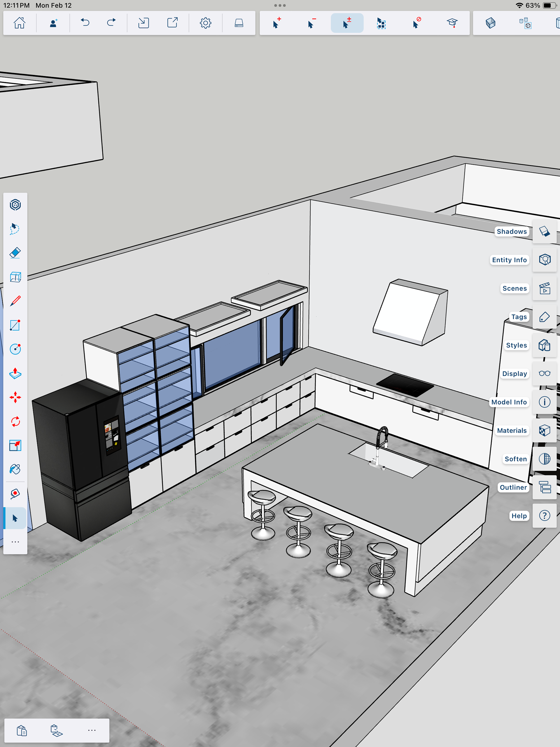The height and width of the screenshot is (747, 560).
Task: Open the Export/Share icon
Action: point(173,23)
